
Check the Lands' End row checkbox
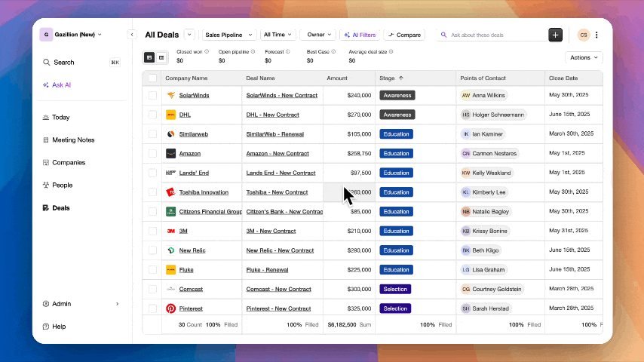coord(152,173)
